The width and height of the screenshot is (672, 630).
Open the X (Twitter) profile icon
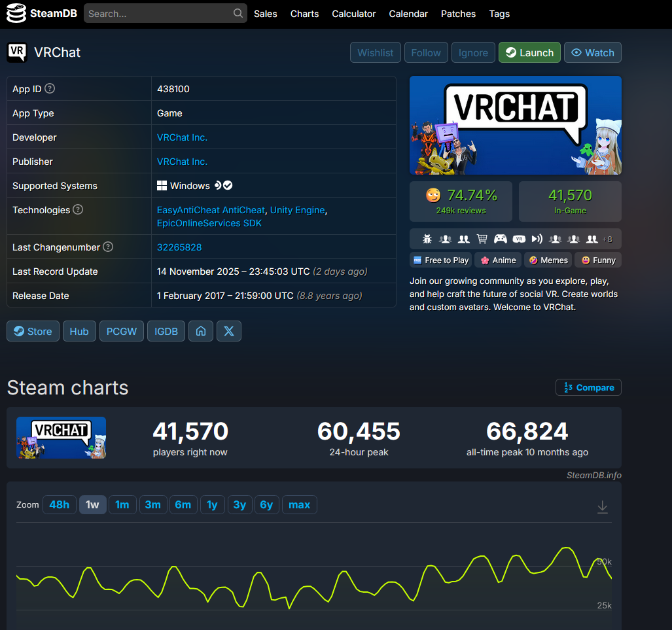click(x=229, y=332)
